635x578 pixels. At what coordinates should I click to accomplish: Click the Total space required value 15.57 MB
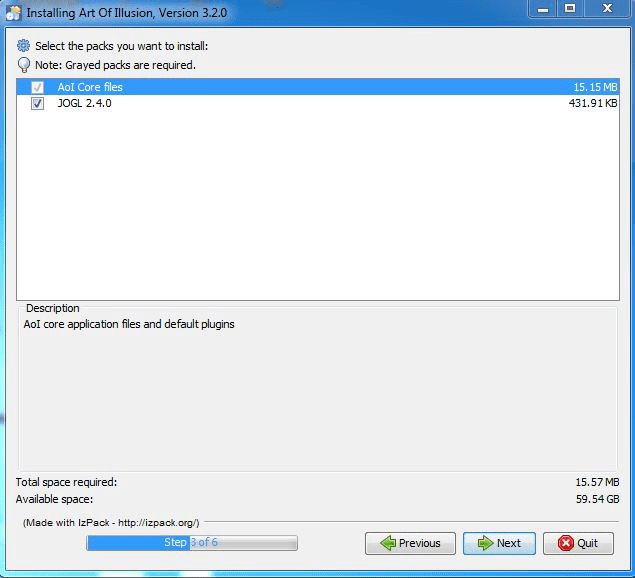point(597,482)
